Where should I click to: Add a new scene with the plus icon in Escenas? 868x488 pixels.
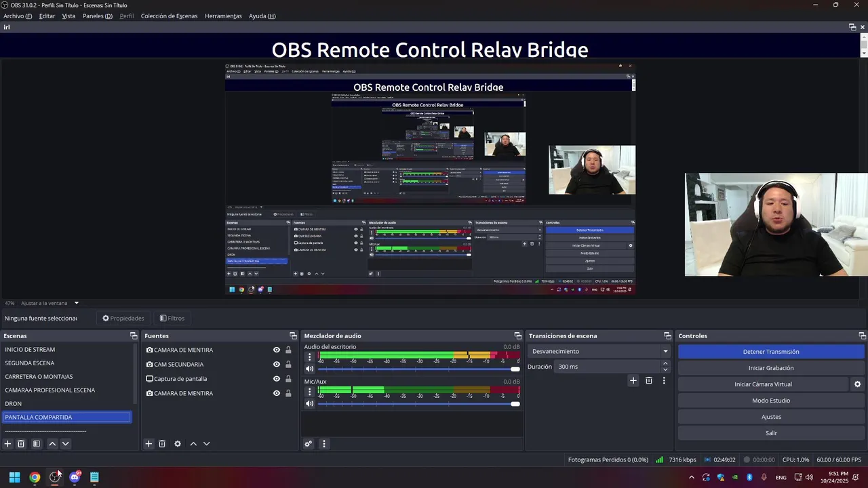pos(7,444)
